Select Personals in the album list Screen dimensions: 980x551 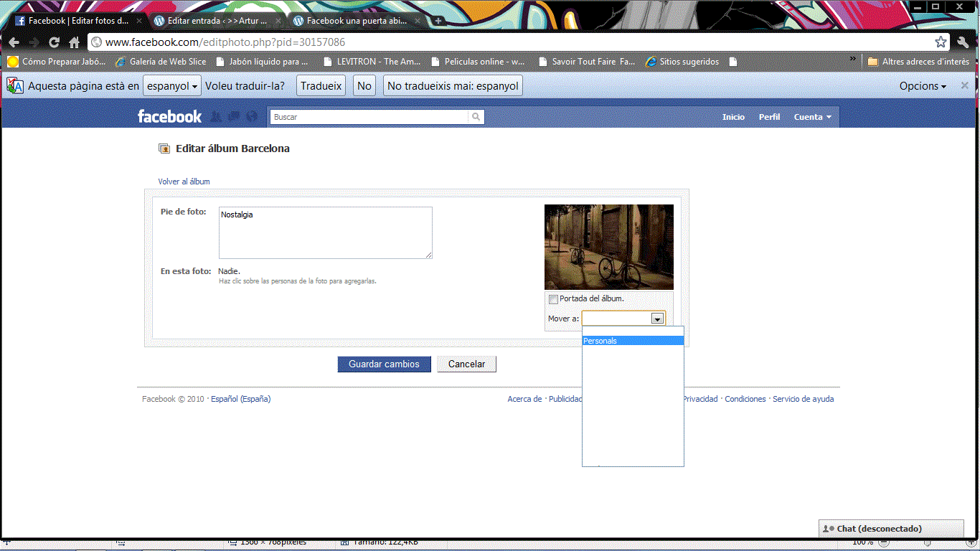pos(632,341)
